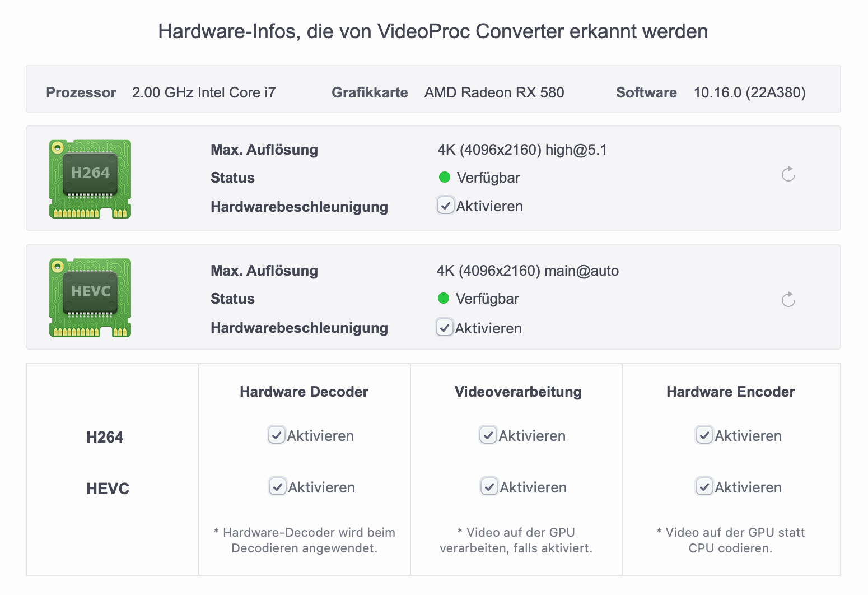This screenshot has height=595, width=868.
Task: Click the Hardware Encoder column header
Action: [730, 392]
